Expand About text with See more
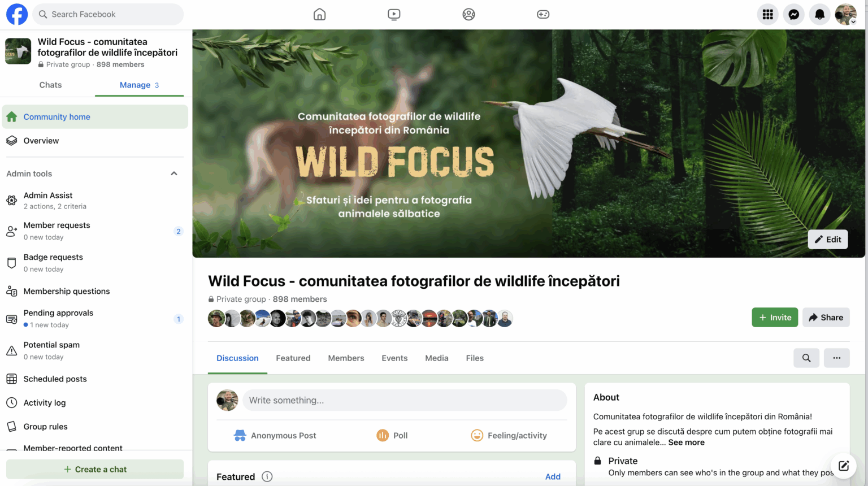Image resolution: width=868 pixels, height=486 pixels. [687, 442]
